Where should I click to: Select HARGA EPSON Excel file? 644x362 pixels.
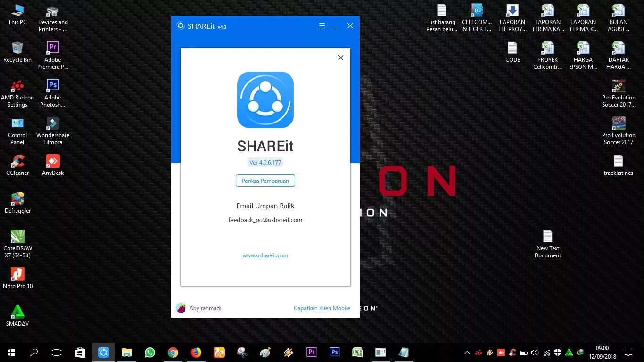(x=583, y=56)
